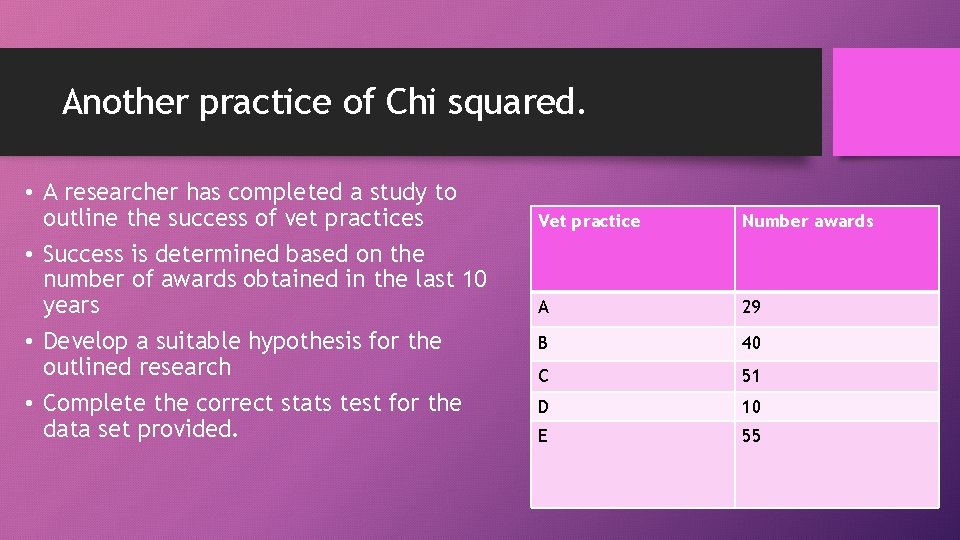Click the table cell for practice B
This screenshot has width=960, height=540.
544,343
